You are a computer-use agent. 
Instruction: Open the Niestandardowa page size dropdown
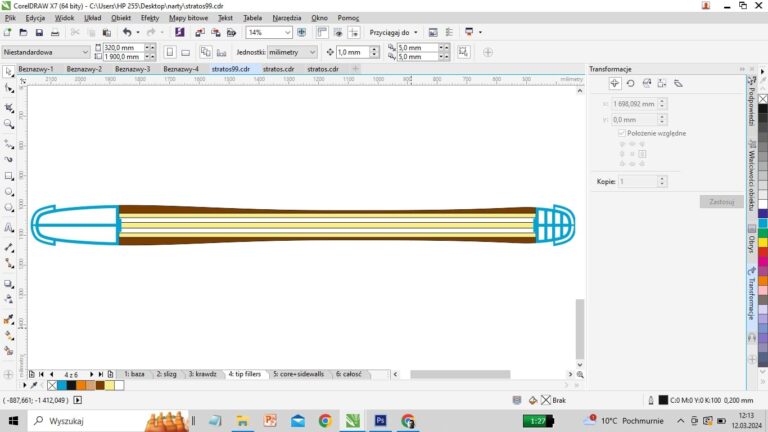coord(84,52)
